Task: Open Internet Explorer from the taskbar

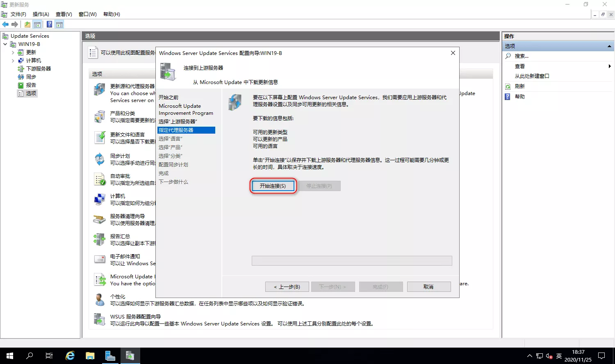Action: [x=70, y=356]
